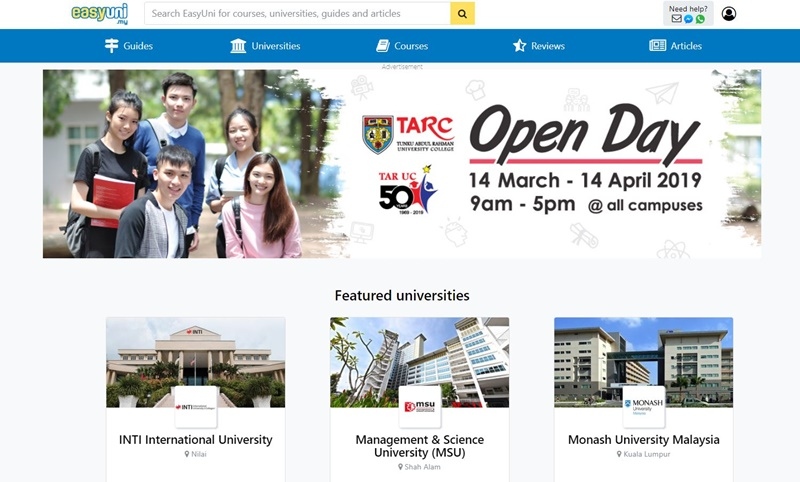Image resolution: width=800 pixels, height=482 pixels.
Task: Click the INTI logo badge on card
Action: tap(196, 407)
